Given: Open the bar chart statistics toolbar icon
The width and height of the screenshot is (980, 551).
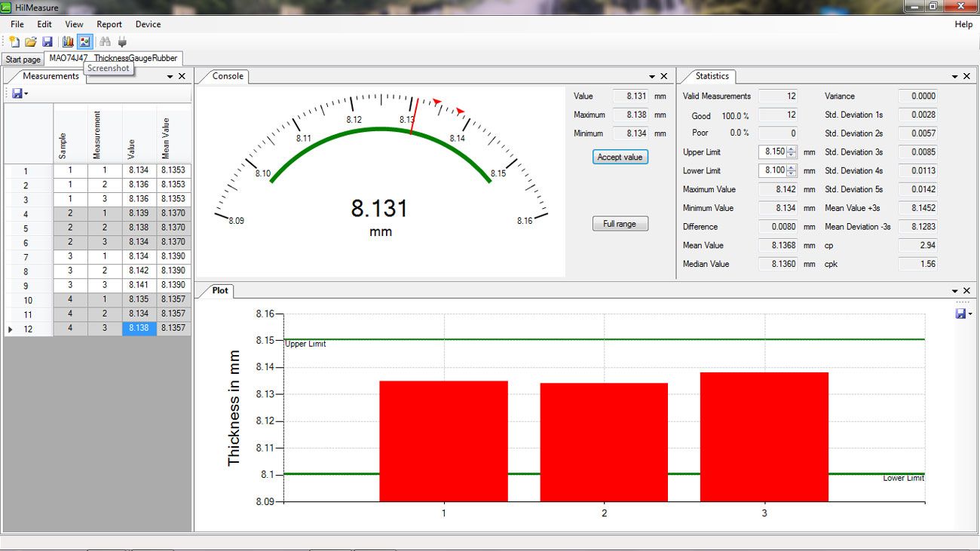Looking at the screenshot, I should 68,42.
